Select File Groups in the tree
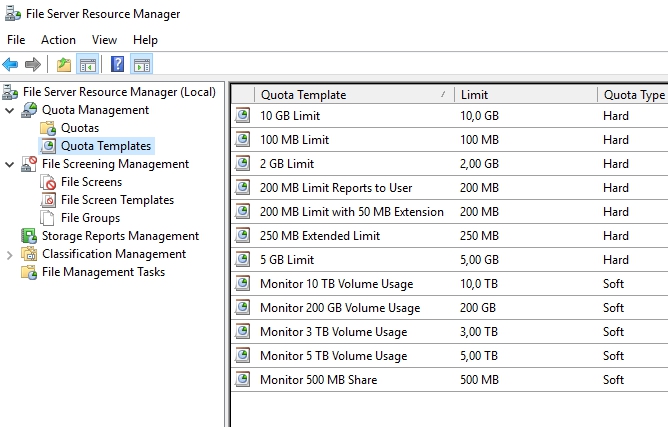Viewport: 668px width, 427px height. (x=90, y=218)
